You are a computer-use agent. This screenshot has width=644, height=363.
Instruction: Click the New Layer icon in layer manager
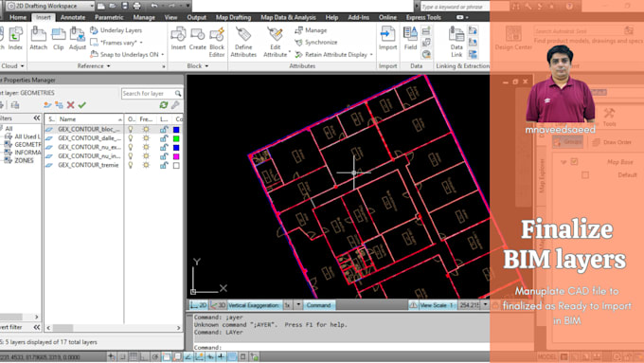[x=47, y=105]
